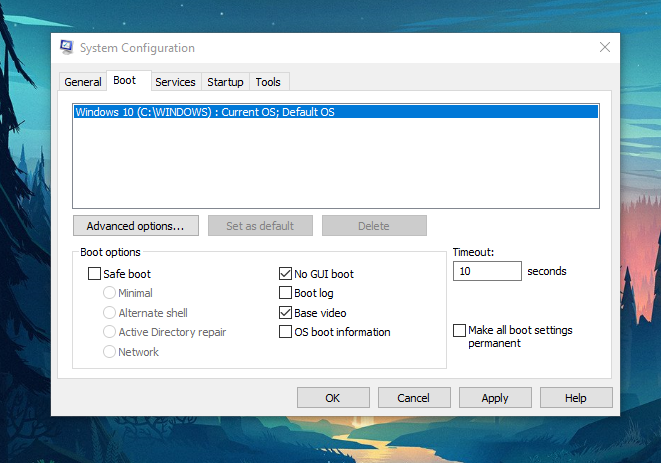
Task: Enable the Safe boot checkbox
Action: tap(94, 273)
